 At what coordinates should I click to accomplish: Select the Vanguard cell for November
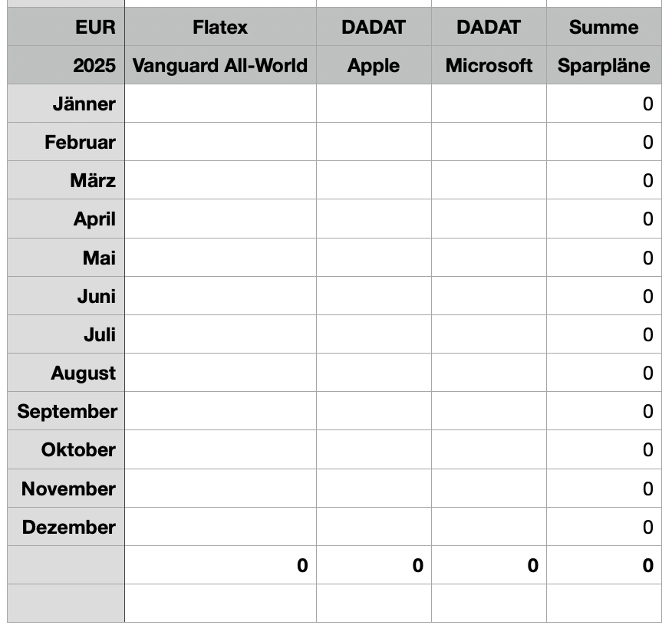[220, 489]
